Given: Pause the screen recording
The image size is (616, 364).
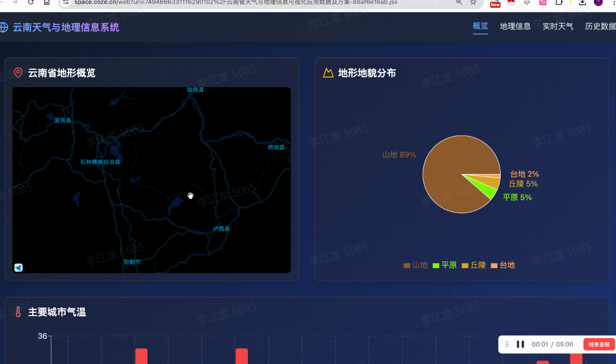Looking at the screenshot, I should [520, 344].
